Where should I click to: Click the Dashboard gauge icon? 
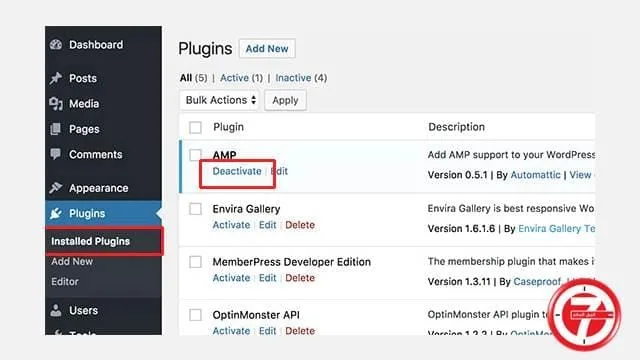[x=56, y=44]
